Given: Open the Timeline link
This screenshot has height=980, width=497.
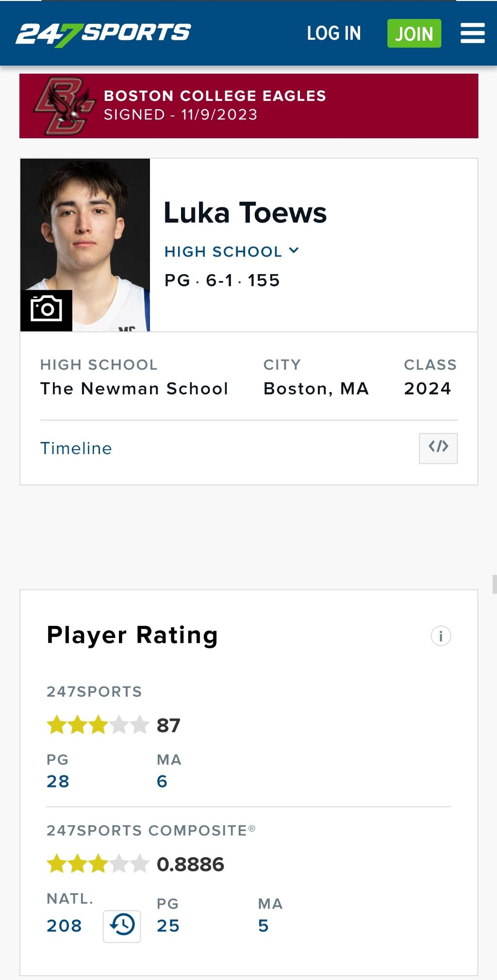Looking at the screenshot, I should 76,448.
